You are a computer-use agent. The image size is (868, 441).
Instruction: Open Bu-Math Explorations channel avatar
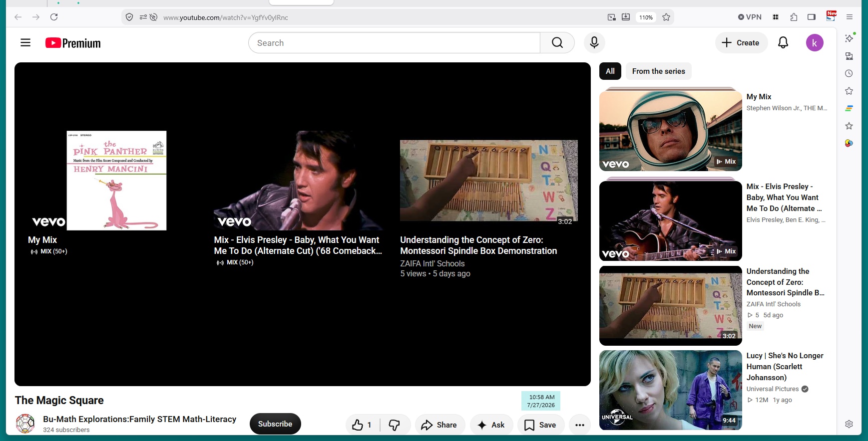(x=25, y=424)
